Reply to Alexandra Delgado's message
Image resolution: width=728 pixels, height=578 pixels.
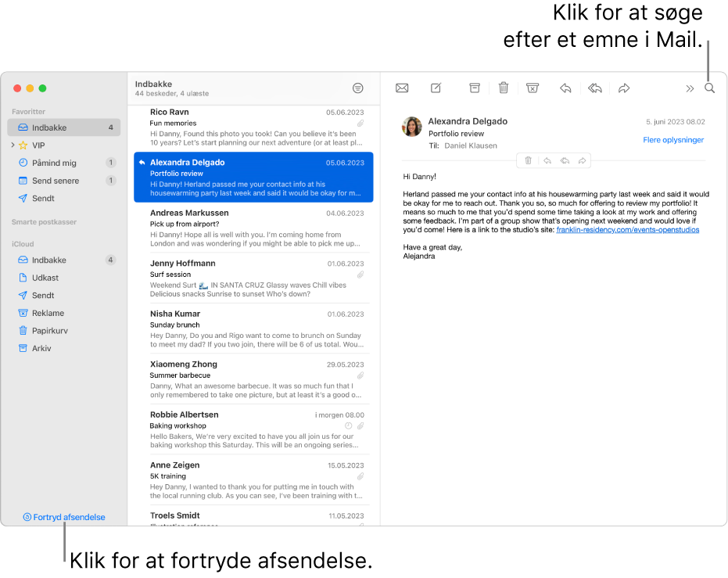click(565, 88)
